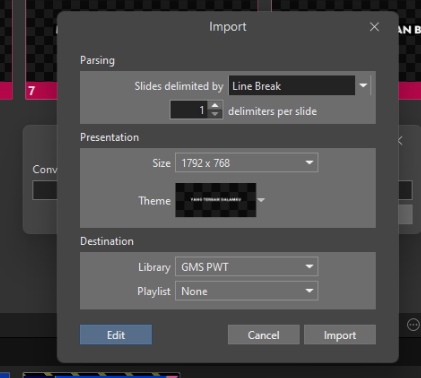Select the Theme preview thumbnail
The image size is (421, 378).
point(216,200)
